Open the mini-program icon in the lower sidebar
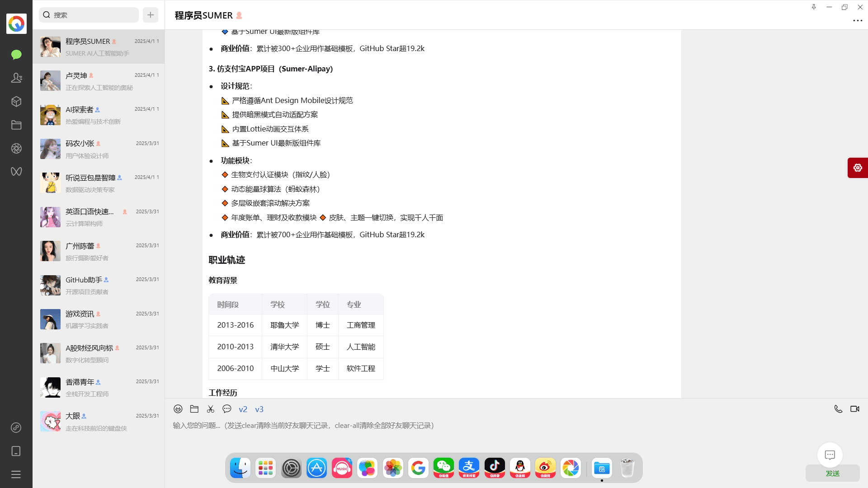The image size is (868, 488). (16, 427)
